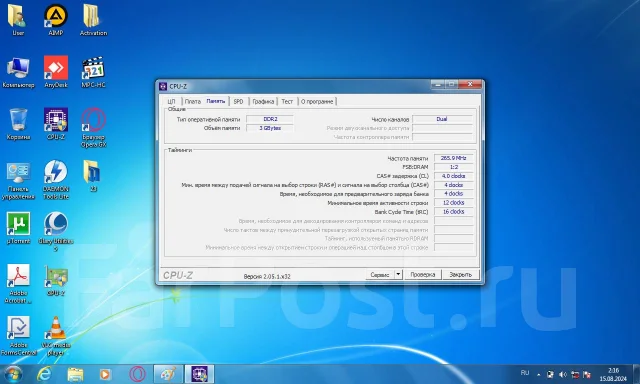Open Windows Explorer from the taskbar
Viewport: 640px width, 384px height.
[x=75, y=374]
